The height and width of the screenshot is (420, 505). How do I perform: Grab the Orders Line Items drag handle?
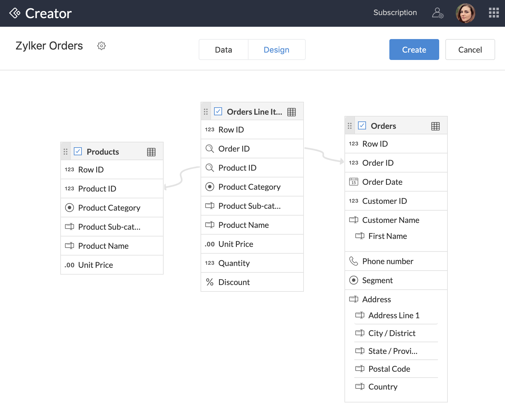tap(206, 112)
